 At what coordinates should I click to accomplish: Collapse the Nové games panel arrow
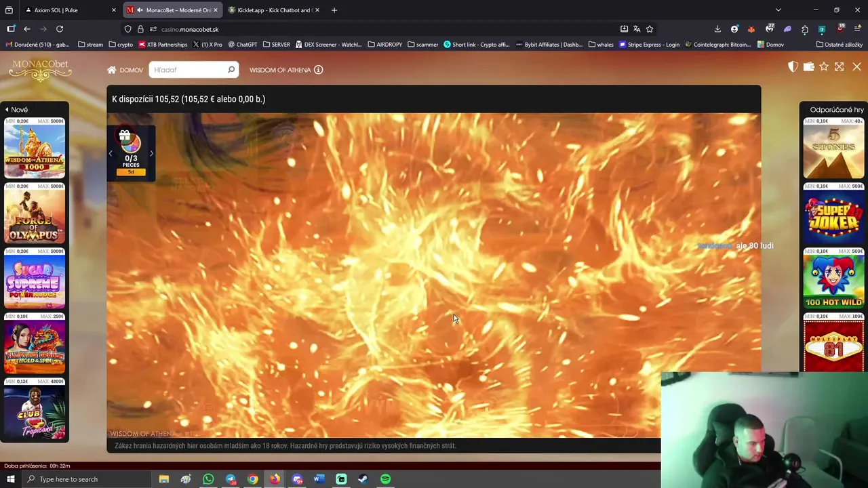coord(7,110)
